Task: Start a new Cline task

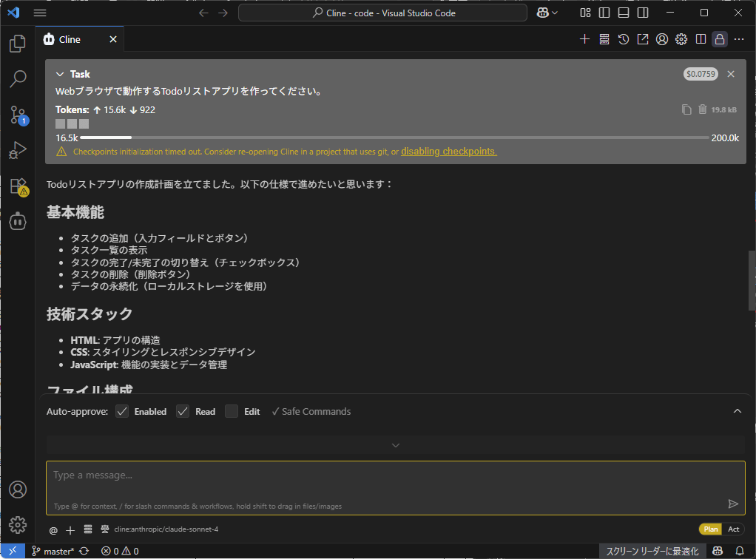Action: coord(584,39)
